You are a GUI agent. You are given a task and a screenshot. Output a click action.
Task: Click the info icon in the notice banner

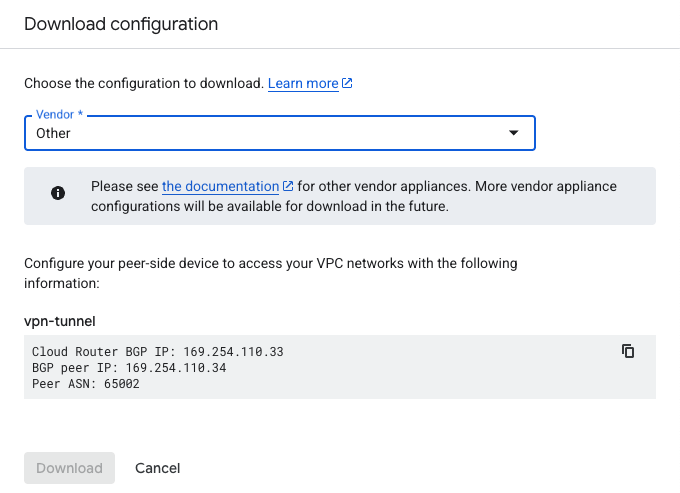58,194
